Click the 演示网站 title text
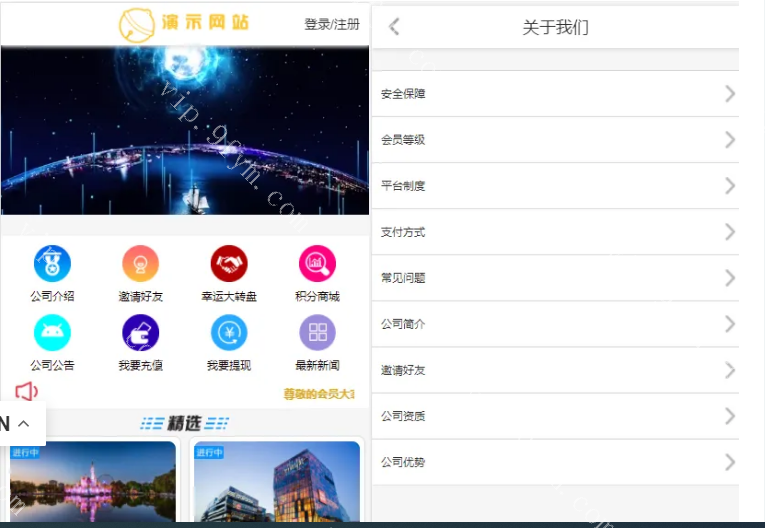The height and width of the screenshot is (528, 765). (205, 22)
